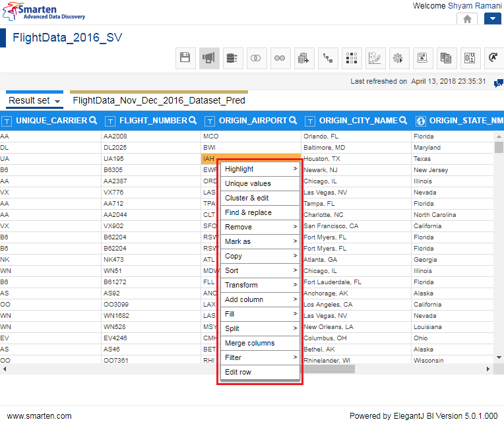The image size is (504, 426).
Task: Expand the Add column submenu
Action: point(260,299)
